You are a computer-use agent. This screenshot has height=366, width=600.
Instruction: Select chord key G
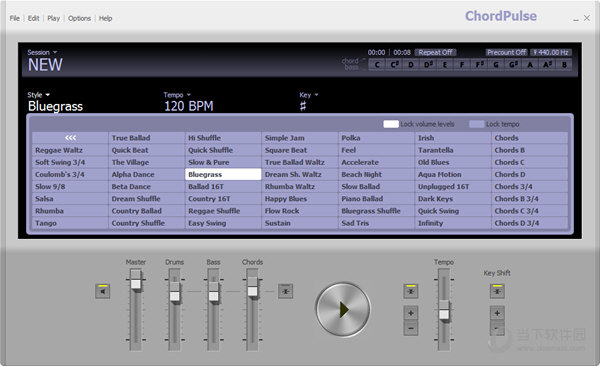(x=496, y=65)
